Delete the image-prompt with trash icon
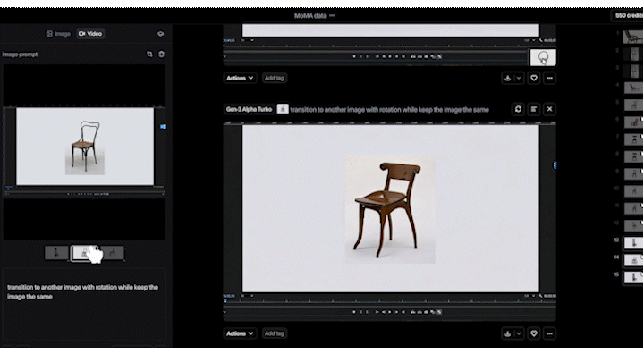 [x=161, y=55]
